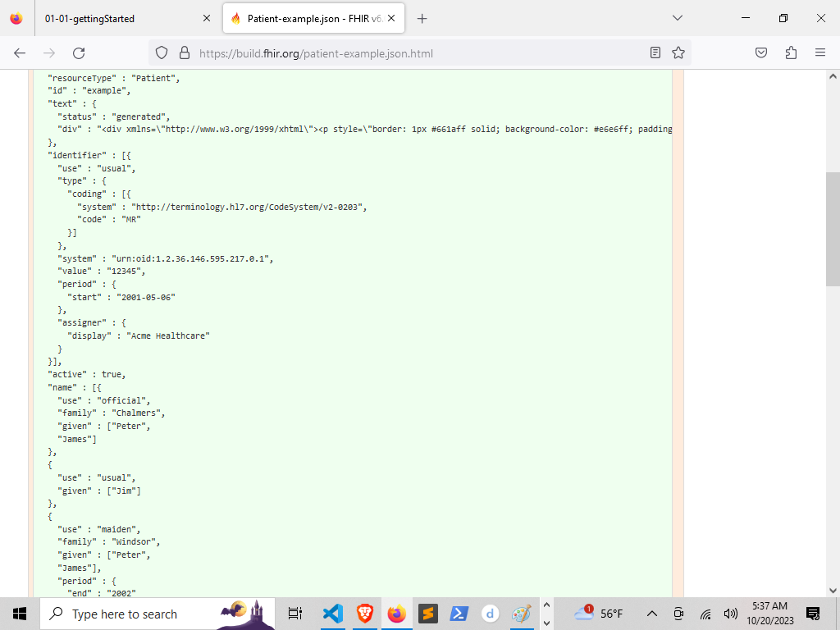Click the "urn:oid:1.2.36.146.595.217.0.1" value

(x=192, y=258)
